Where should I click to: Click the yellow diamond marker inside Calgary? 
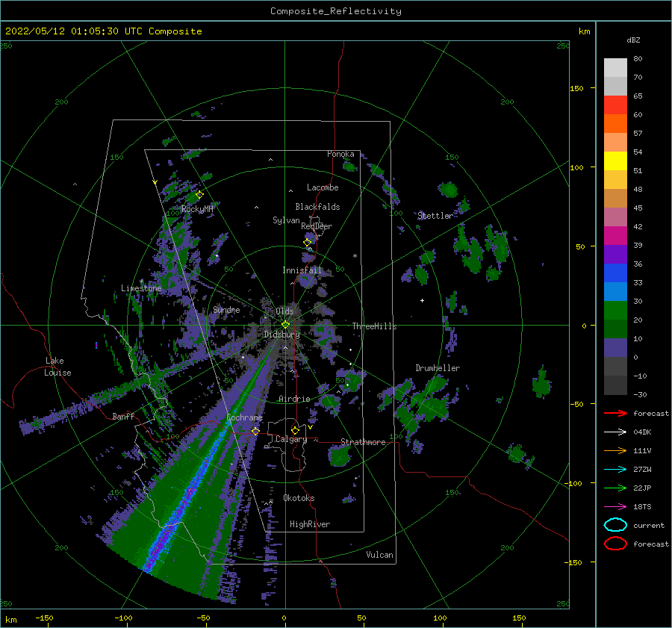coord(295,430)
